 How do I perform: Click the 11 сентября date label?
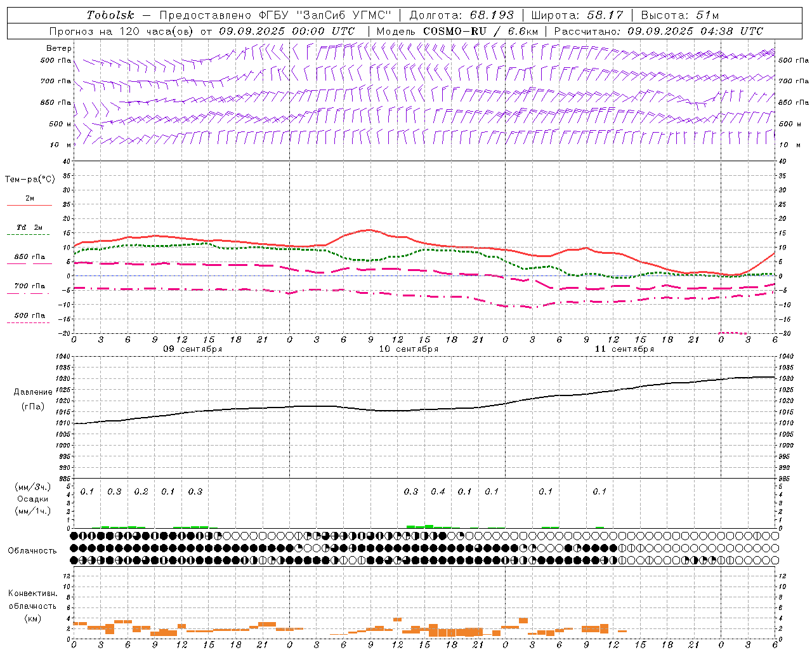[624, 349]
